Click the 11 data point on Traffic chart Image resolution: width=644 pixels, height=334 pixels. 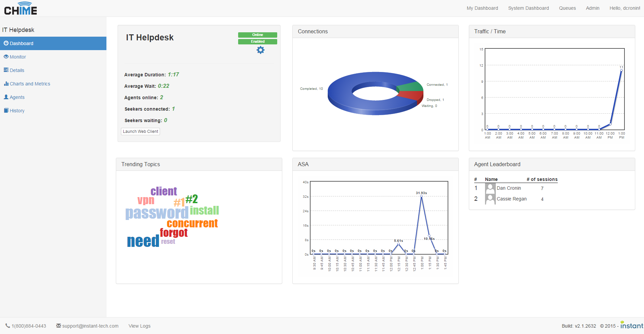[621, 70]
